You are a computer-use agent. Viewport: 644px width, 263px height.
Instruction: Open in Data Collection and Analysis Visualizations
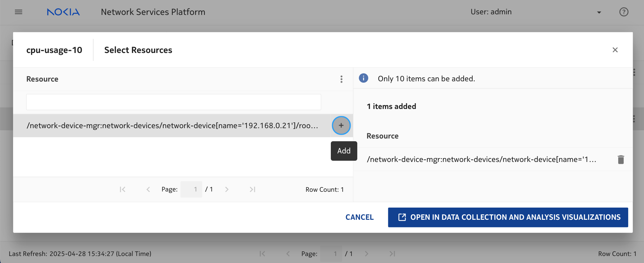508,217
